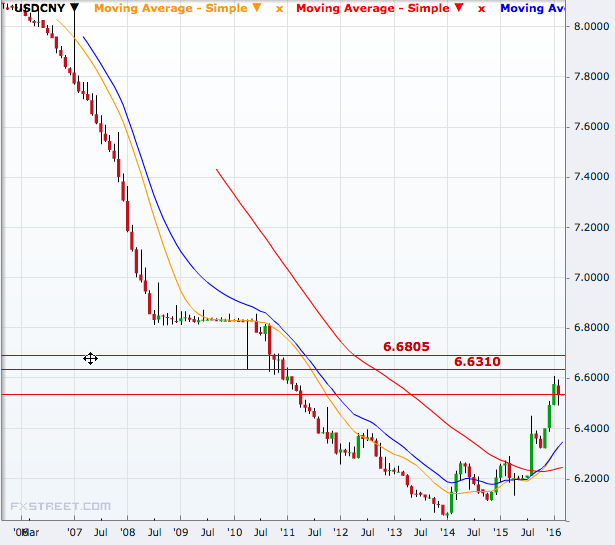This screenshot has width=615, height=545.
Task: Click the 7.6000 price axis label
Action: pyautogui.click(x=591, y=127)
